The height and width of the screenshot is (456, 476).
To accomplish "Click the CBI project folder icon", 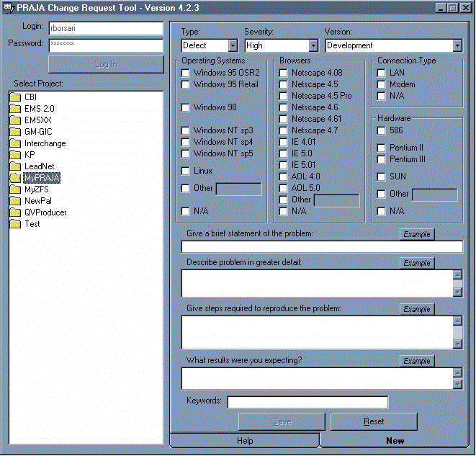I will click(14, 97).
